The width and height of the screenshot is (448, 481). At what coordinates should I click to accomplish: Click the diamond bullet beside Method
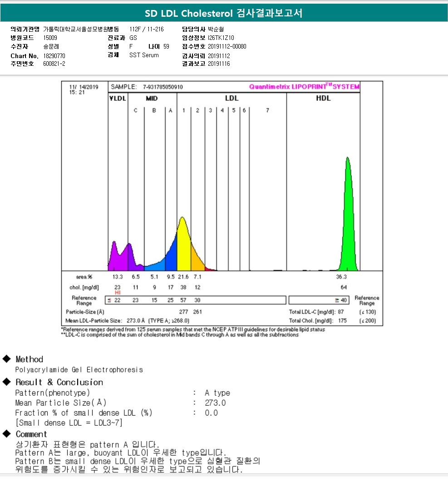click(x=6, y=359)
